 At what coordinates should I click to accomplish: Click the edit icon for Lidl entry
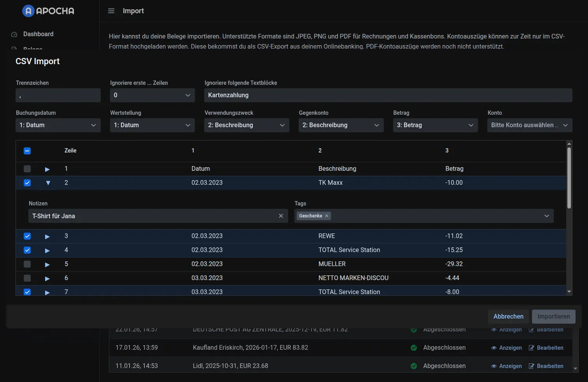point(532,366)
